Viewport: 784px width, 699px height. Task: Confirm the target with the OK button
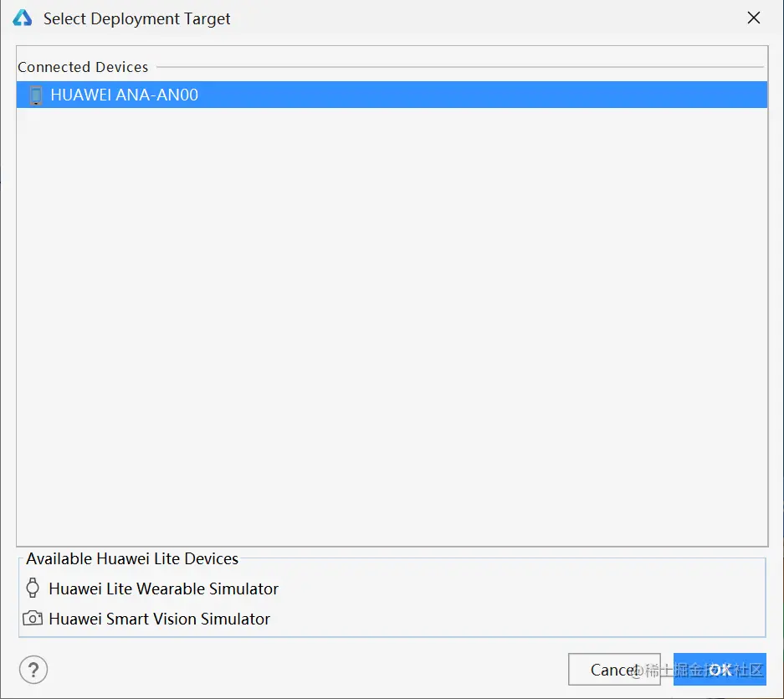[x=720, y=670]
